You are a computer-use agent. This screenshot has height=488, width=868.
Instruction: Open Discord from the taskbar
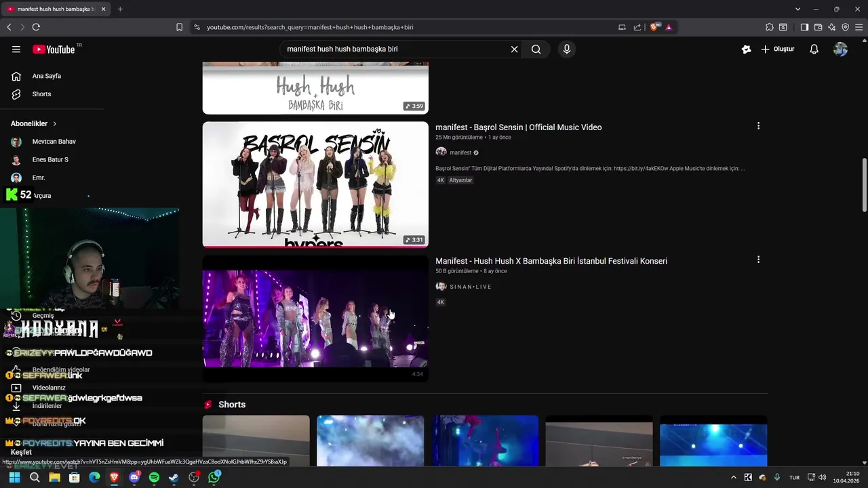click(x=134, y=477)
